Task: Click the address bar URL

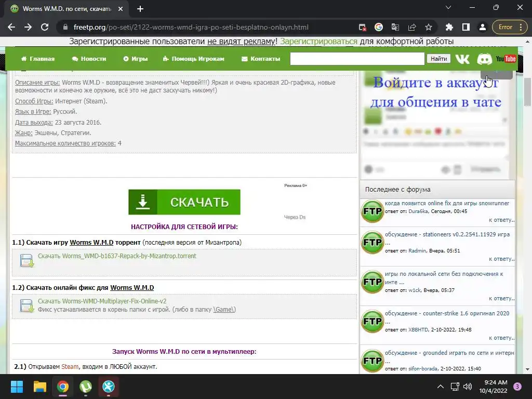Action: point(191,27)
